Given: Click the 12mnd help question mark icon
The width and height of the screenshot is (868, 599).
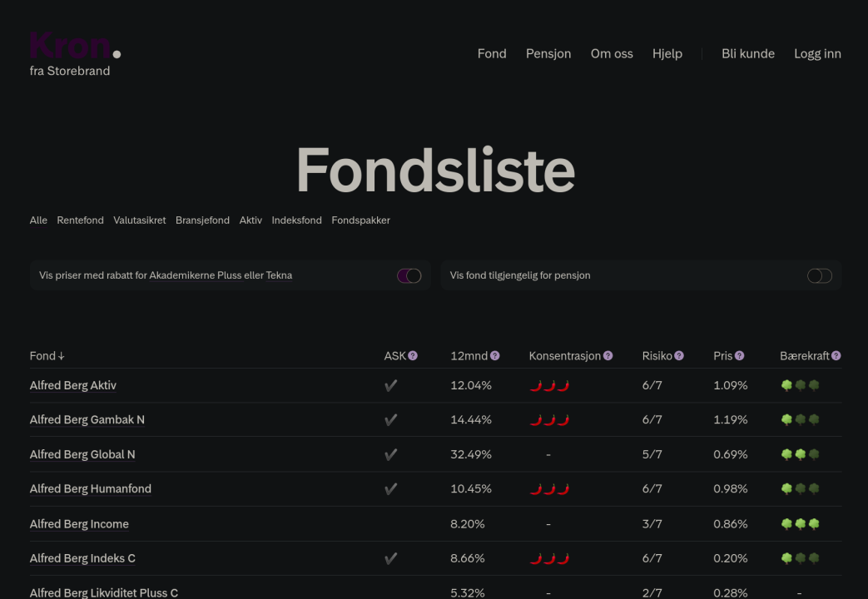Looking at the screenshot, I should point(495,356).
